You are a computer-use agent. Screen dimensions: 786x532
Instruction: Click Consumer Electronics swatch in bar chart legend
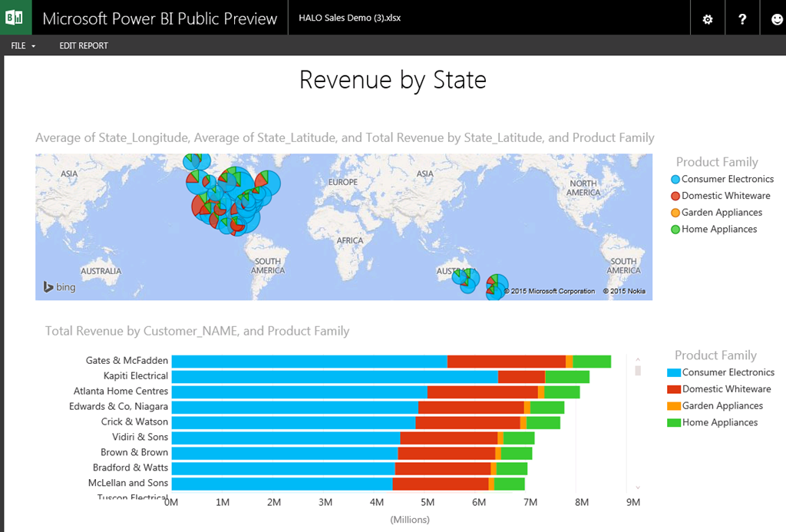tap(674, 373)
